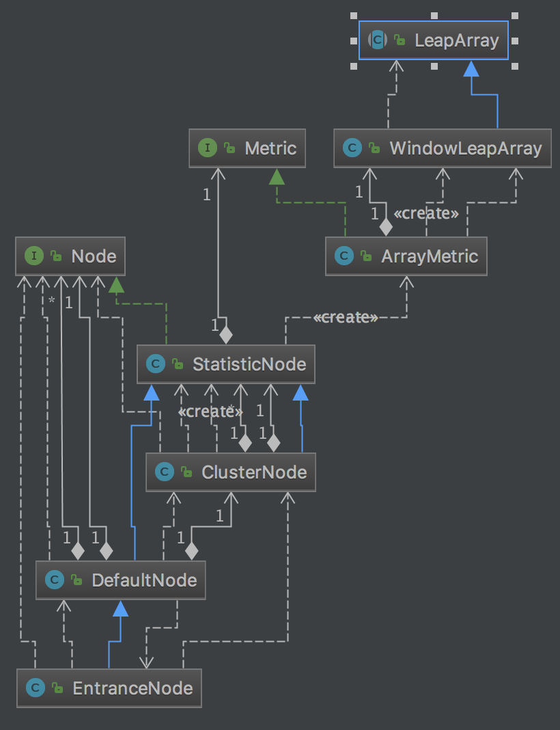560x730 pixels.
Task: Select the LeapArray class node
Action: (434, 40)
